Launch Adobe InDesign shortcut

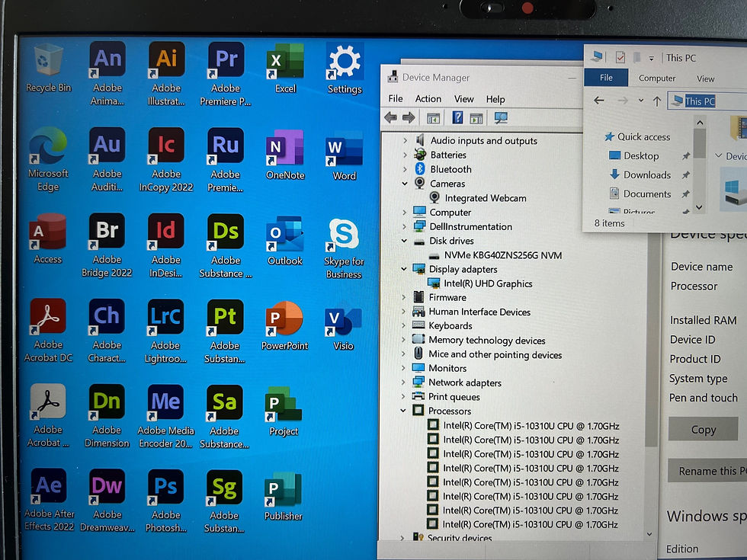(x=165, y=245)
